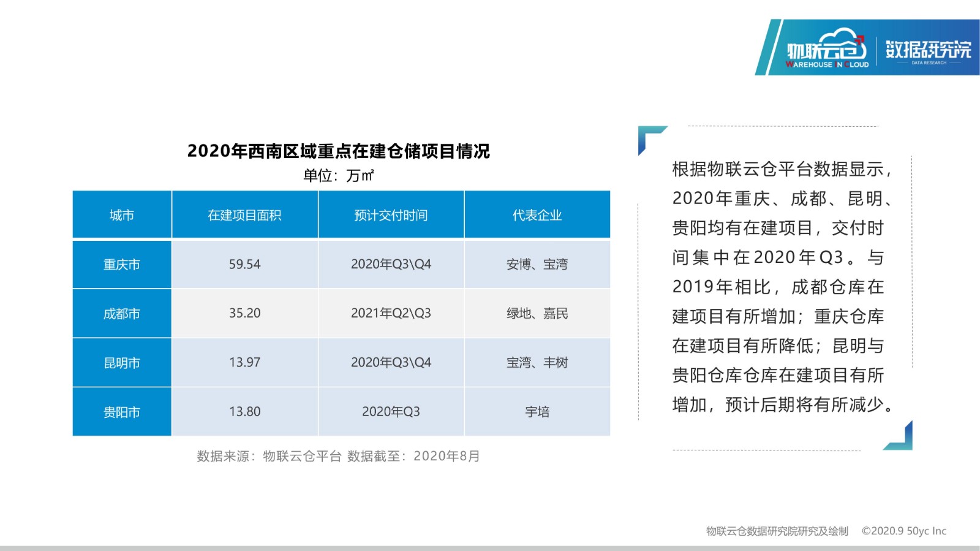This screenshot has width=980, height=551.
Task: Click the paragraph line 2020年重庆、成都、昆明
Action: pos(781,199)
